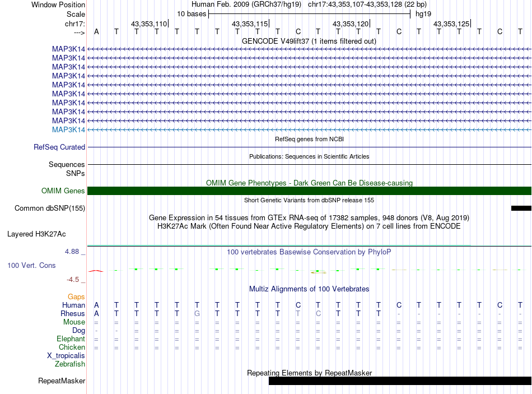Screen dimensions: 532x394
Task: Open the GENCODE V49lift37 track title
Action: click(309, 41)
